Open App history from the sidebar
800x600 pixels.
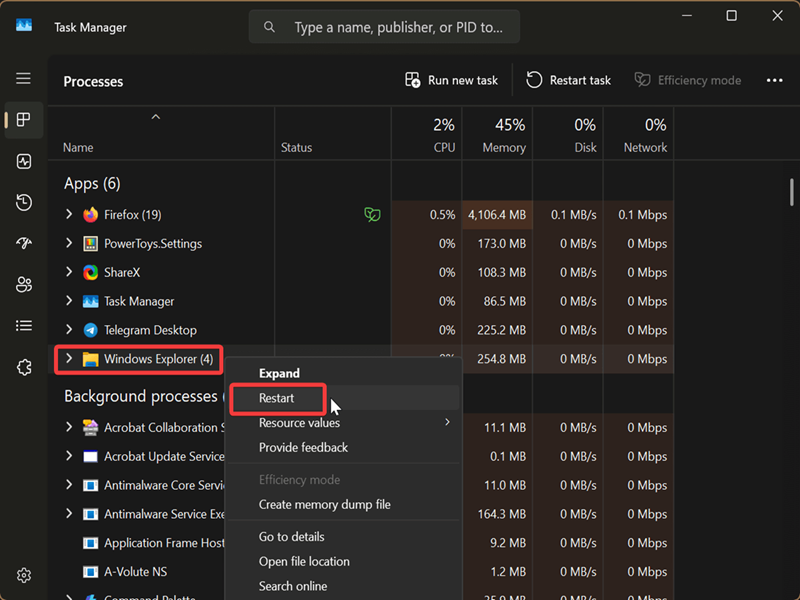point(24,203)
